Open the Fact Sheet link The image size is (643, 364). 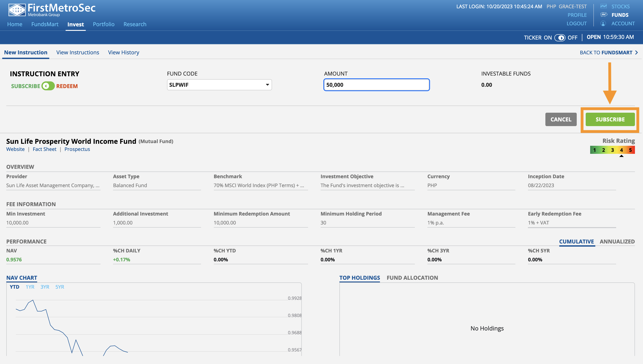45,149
